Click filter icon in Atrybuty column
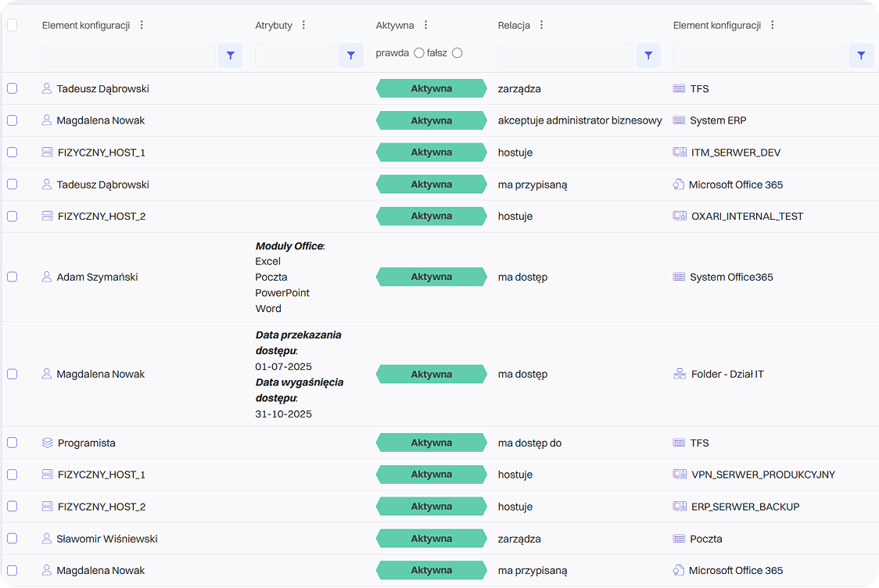 pos(350,56)
